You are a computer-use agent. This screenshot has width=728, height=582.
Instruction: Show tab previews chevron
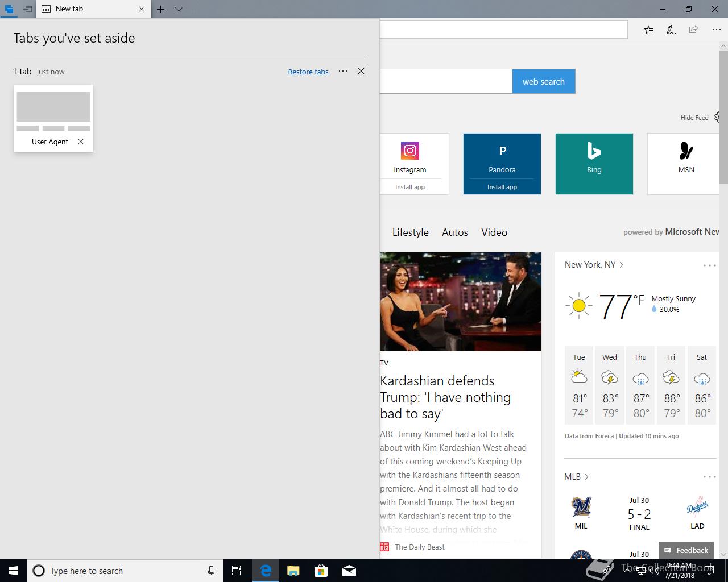pos(179,9)
